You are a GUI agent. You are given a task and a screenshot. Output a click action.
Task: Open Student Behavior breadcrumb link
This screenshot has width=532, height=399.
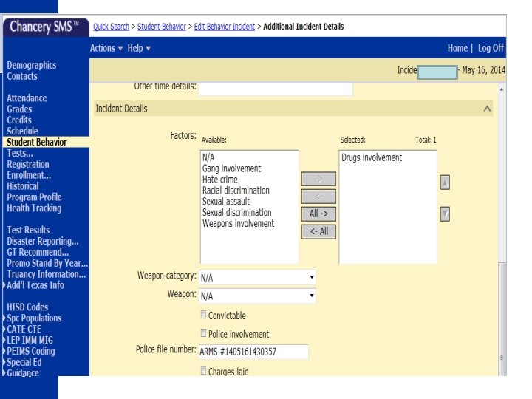tap(162, 27)
